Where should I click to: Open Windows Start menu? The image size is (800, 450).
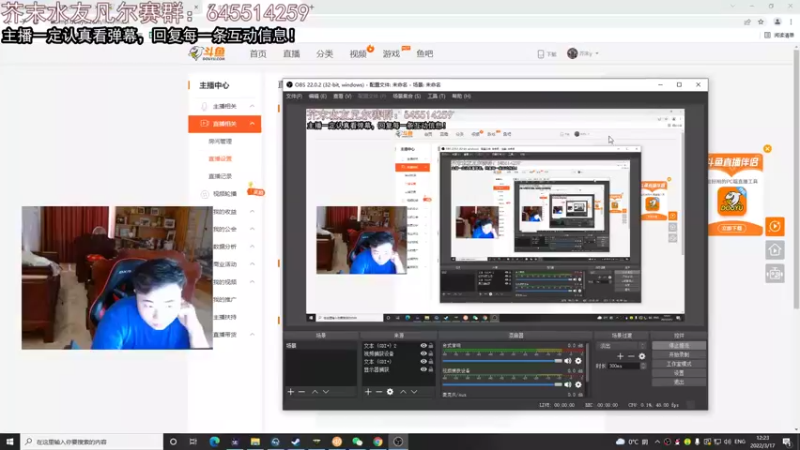click(10, 441)
